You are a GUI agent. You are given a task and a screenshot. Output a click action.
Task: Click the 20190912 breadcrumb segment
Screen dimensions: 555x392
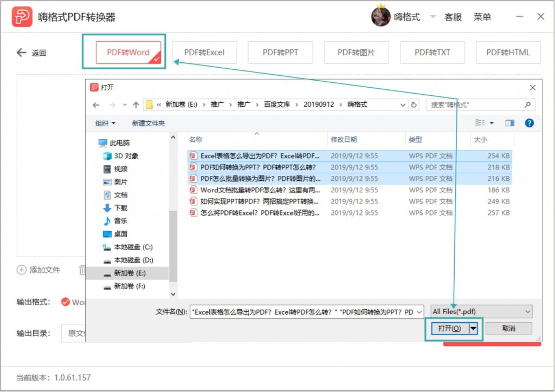pos(319,104)
